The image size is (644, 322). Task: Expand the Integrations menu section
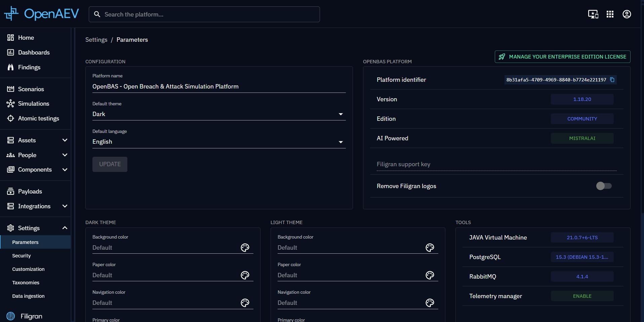pyautogui.click(x=37, y=206)
